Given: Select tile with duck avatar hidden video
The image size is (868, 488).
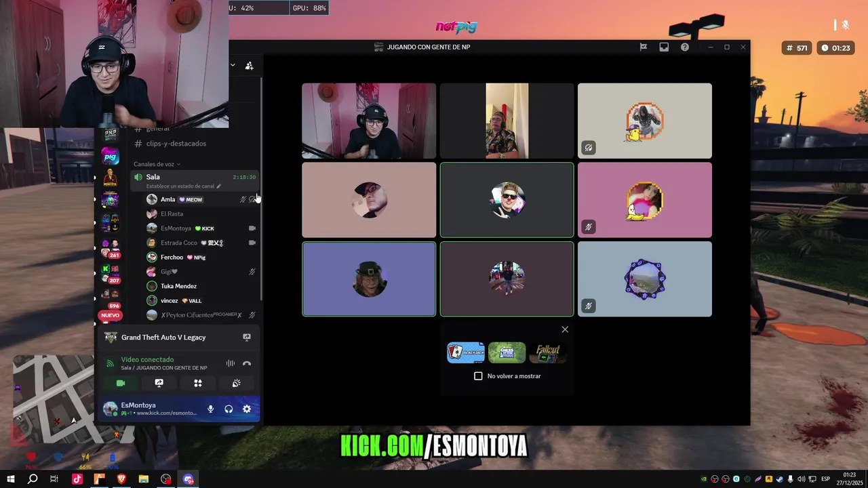Looking at the screenshot, I should click(x=645, y=121).
